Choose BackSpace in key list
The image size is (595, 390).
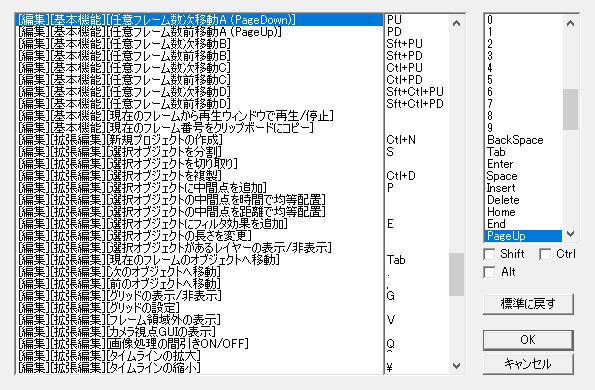coord(524,140)
